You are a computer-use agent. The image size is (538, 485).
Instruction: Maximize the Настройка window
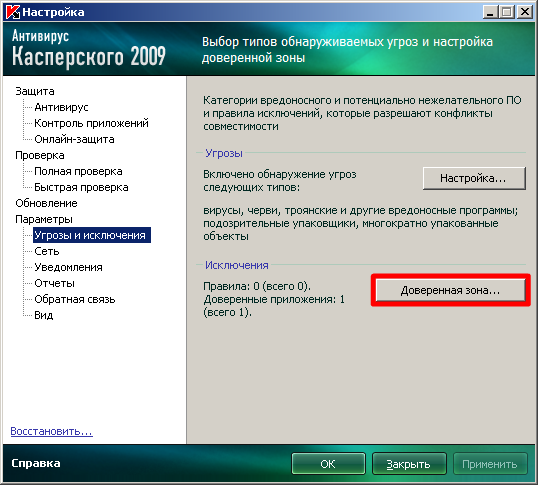507,12
